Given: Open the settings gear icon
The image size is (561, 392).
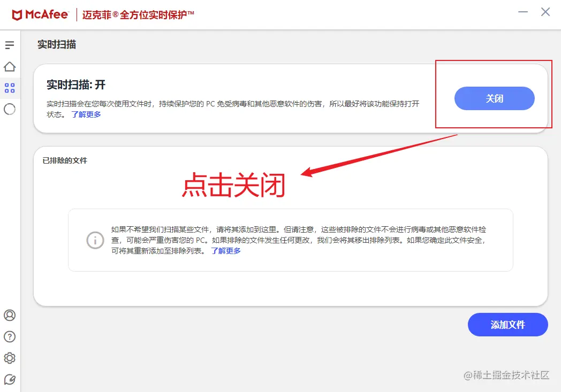Looking at the screenshot, I should (x=10, y=358).
